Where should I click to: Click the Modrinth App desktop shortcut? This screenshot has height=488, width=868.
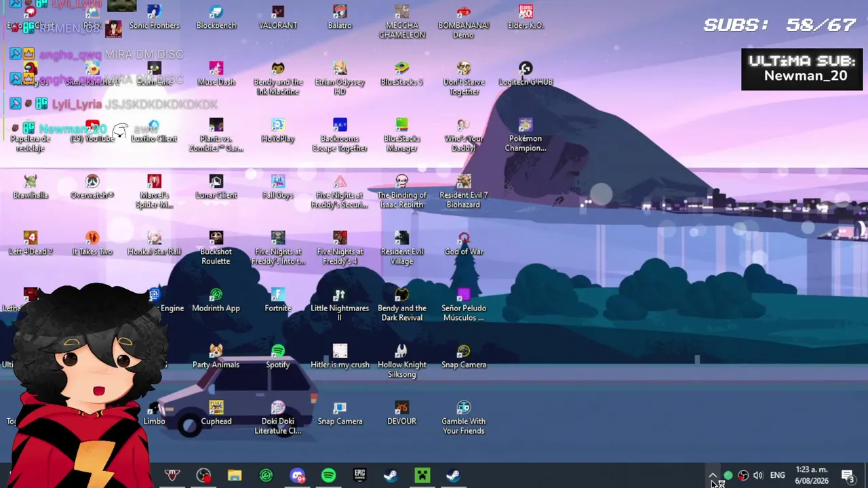click(216, 300)
